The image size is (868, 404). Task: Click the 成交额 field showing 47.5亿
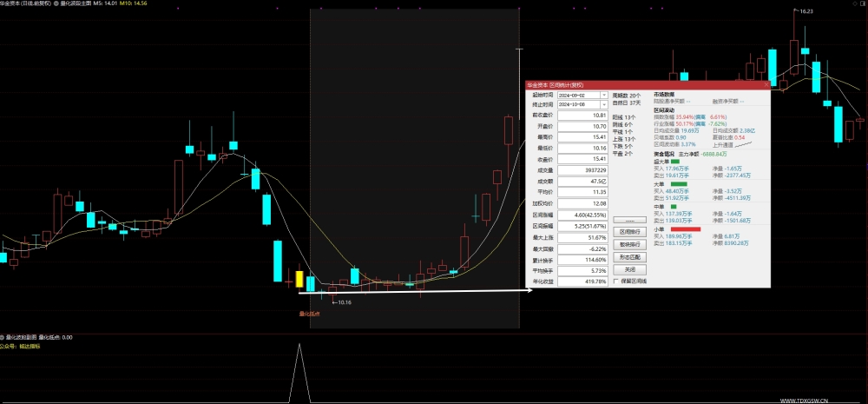582,182
